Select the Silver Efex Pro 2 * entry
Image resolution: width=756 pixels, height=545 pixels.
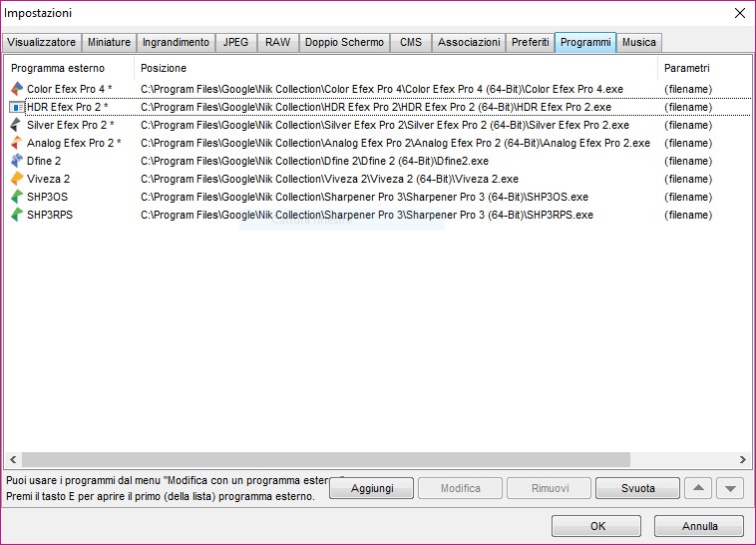tap(71, 125)
